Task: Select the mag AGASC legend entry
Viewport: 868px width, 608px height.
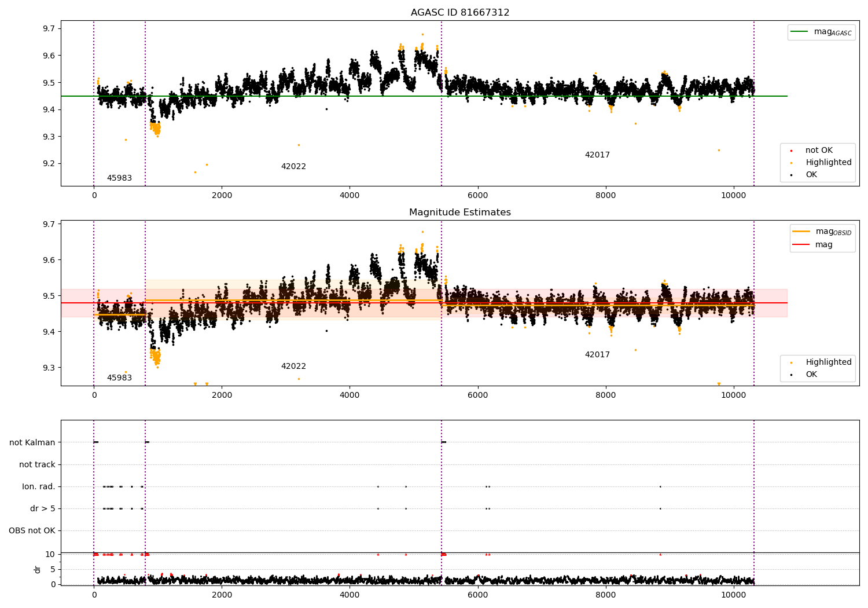Action: [821, 32]
